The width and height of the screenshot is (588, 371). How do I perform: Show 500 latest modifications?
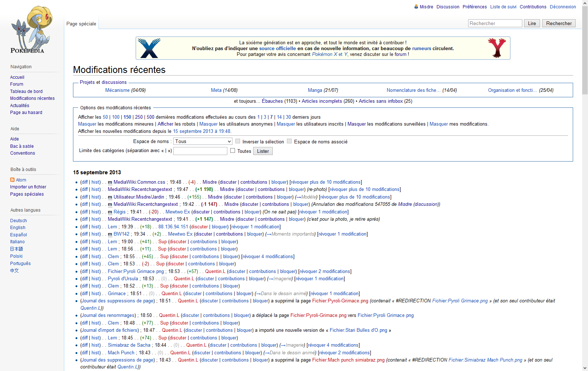[x=150, y=117]
